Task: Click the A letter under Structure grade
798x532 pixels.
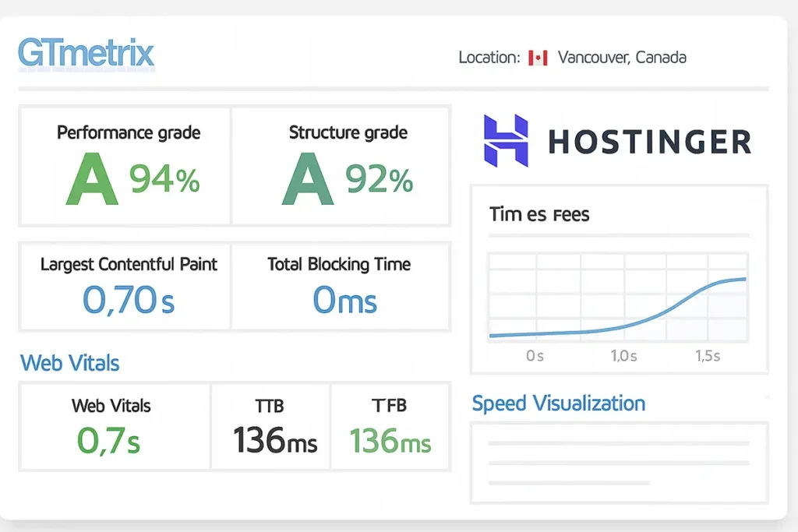Action: [308, 179]
